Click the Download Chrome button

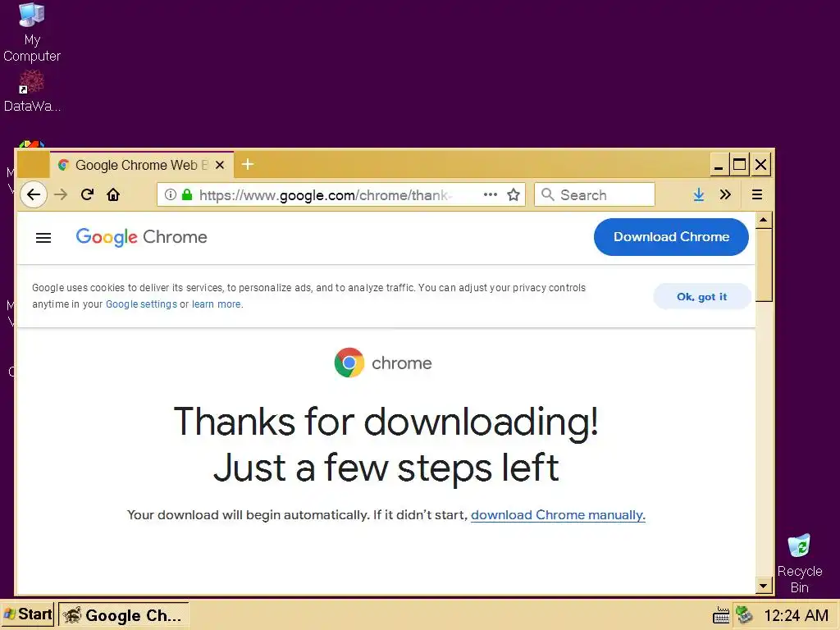[x=671, y=237]
